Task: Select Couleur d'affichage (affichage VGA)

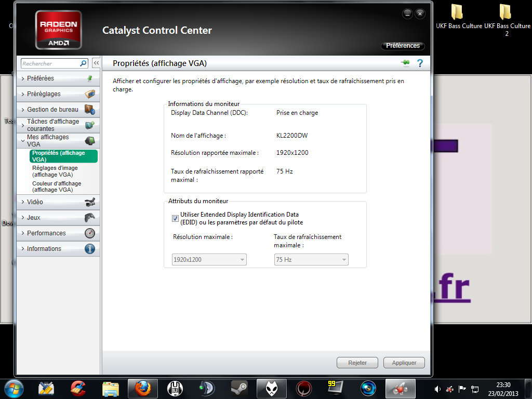Action: (x=57, y=187)
